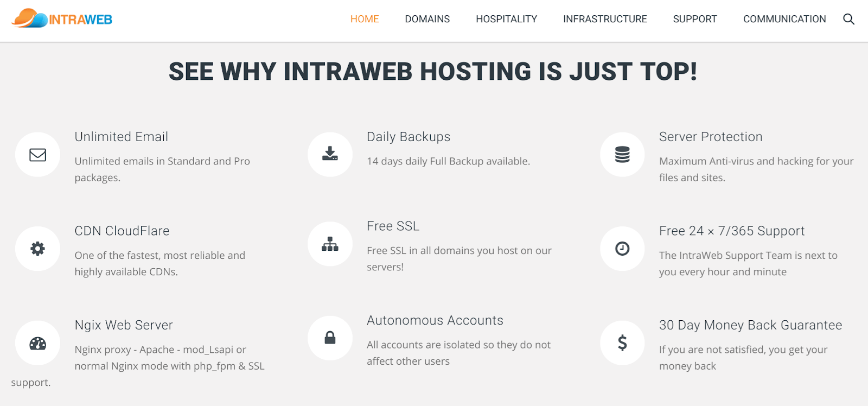
Task: Open the Domains menu
Action: tap(427, 19)
